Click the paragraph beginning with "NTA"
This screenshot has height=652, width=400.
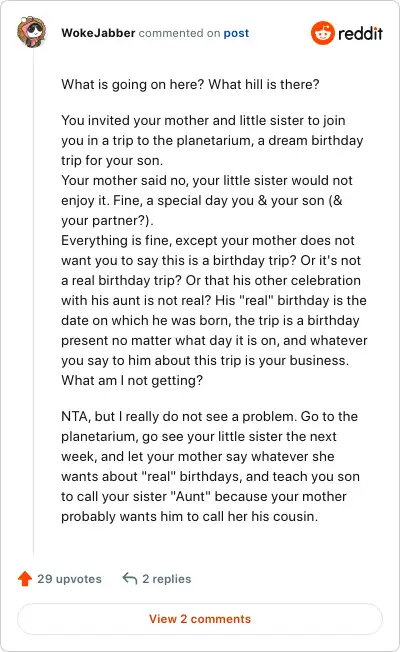click(x=210, y=466)
